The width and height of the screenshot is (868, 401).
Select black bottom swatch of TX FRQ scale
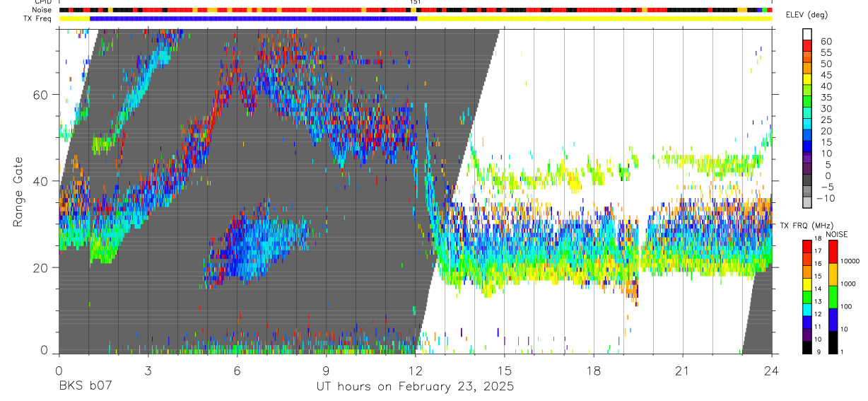[807, 347]
